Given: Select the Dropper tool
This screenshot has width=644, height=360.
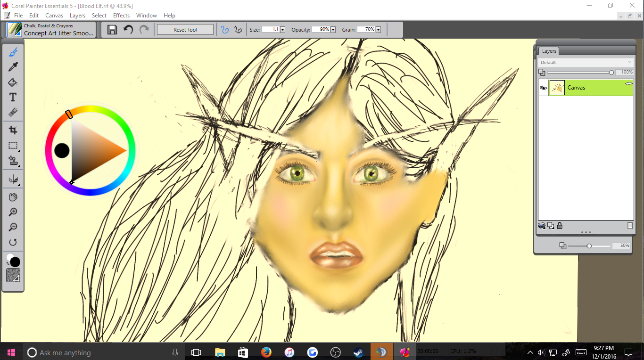Looking at the screenshot, I should point(13,67).
